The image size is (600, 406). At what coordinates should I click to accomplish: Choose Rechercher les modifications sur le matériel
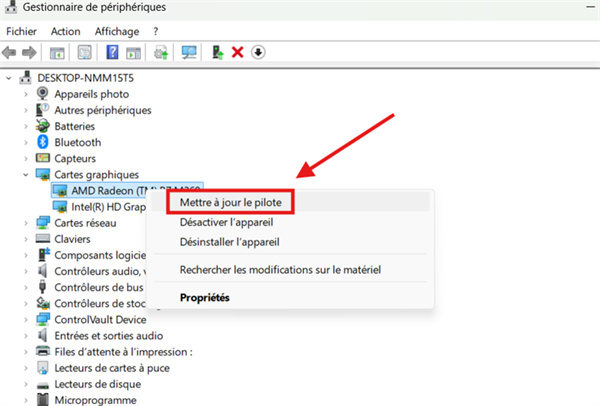click(x=280, y=269)
